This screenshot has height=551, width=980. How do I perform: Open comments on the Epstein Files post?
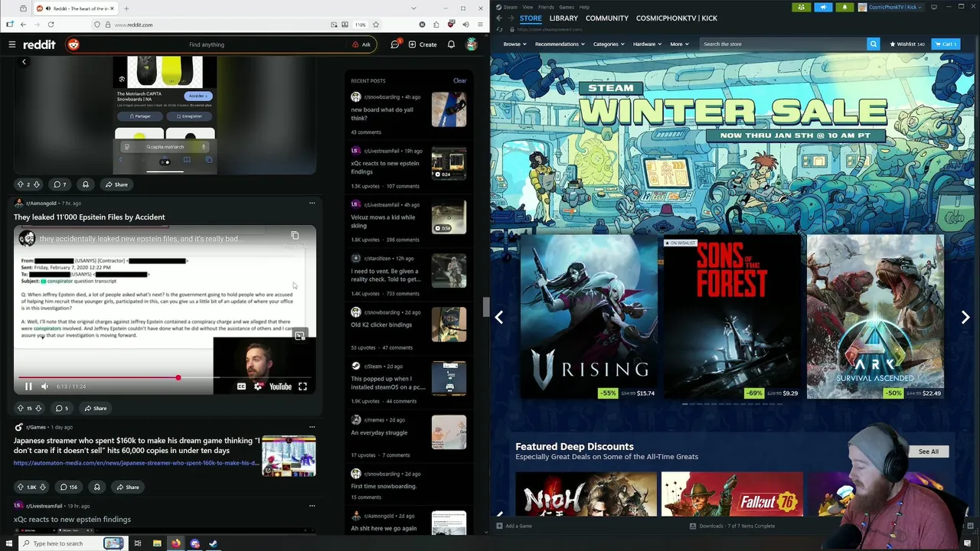(61, 408)
